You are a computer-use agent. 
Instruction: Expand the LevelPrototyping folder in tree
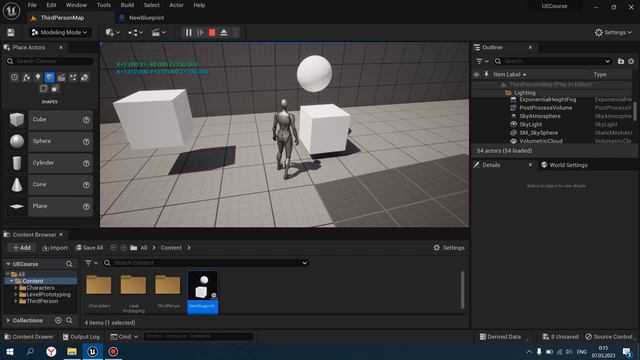pos(16,294)
